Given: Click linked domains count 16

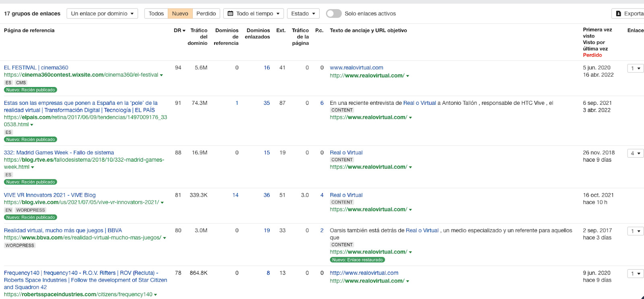Looking at the screenshot, I should coord(267,68).
